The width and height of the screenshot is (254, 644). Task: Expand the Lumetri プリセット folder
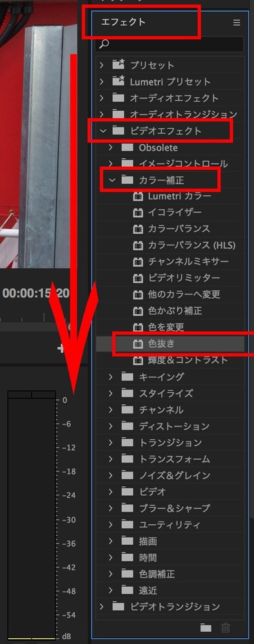click(x=102, y=81)
